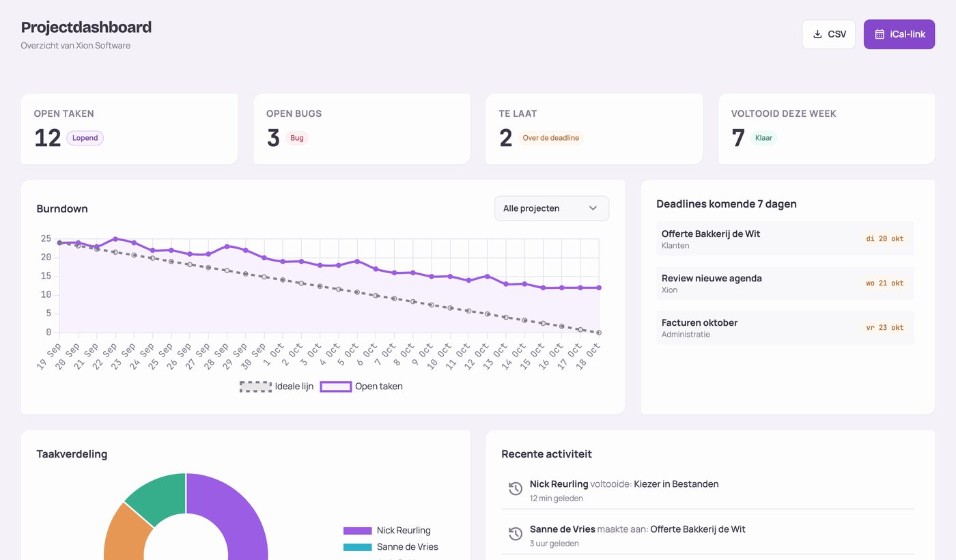
Task: Click the Burndown chart heading
Action: [62, 209]
